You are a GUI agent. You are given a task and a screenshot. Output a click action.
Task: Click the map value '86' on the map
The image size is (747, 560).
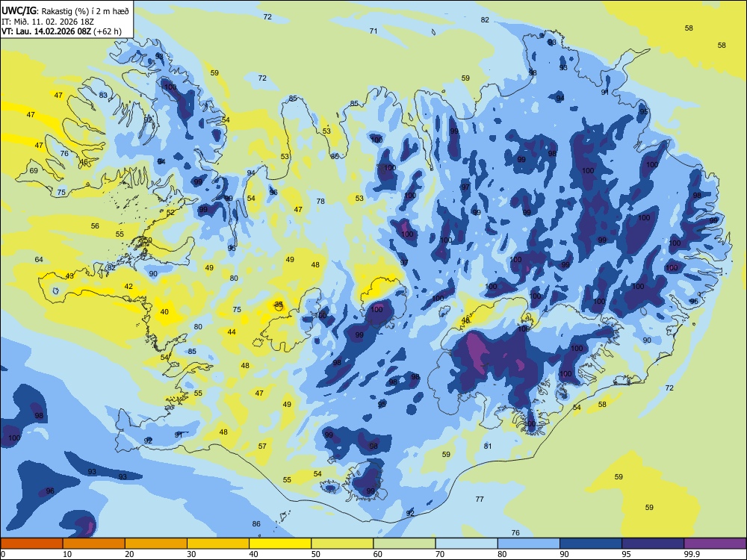pyautogui.click(x=256, y=524)
